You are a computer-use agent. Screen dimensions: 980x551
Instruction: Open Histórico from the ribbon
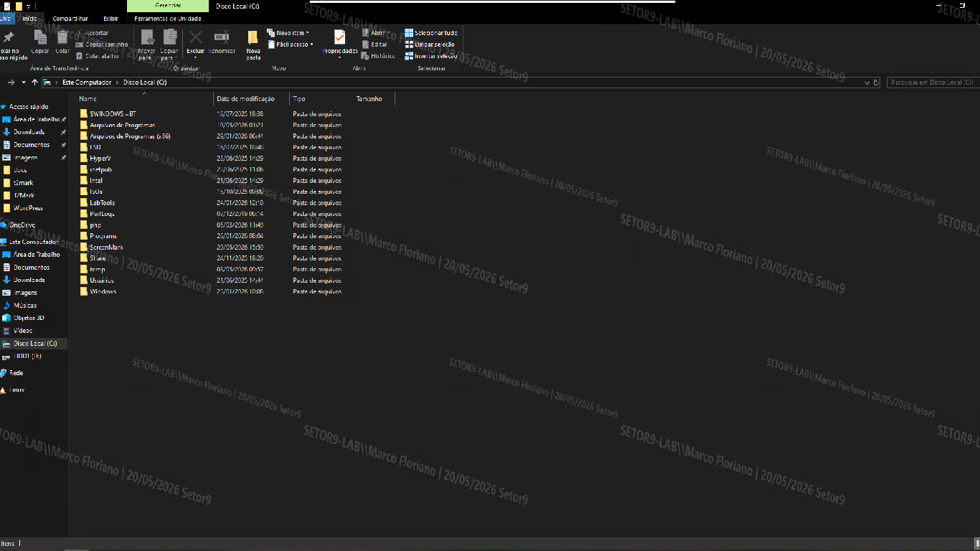378,56
